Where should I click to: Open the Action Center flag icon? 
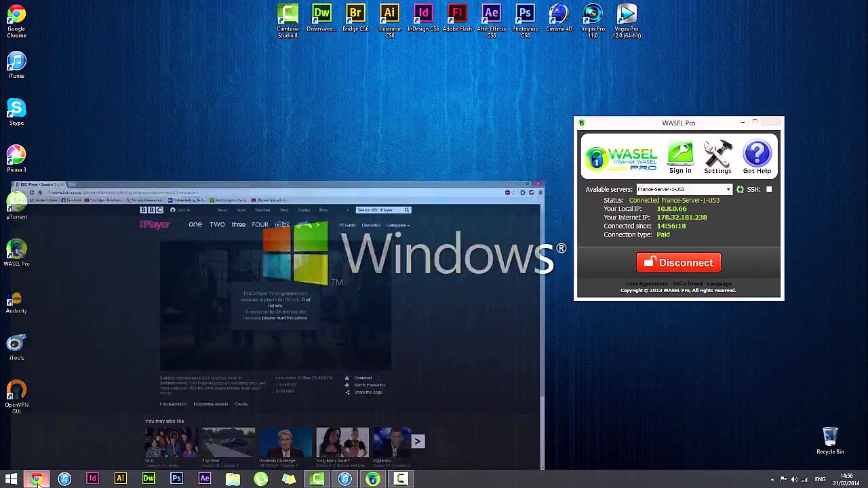783,480
